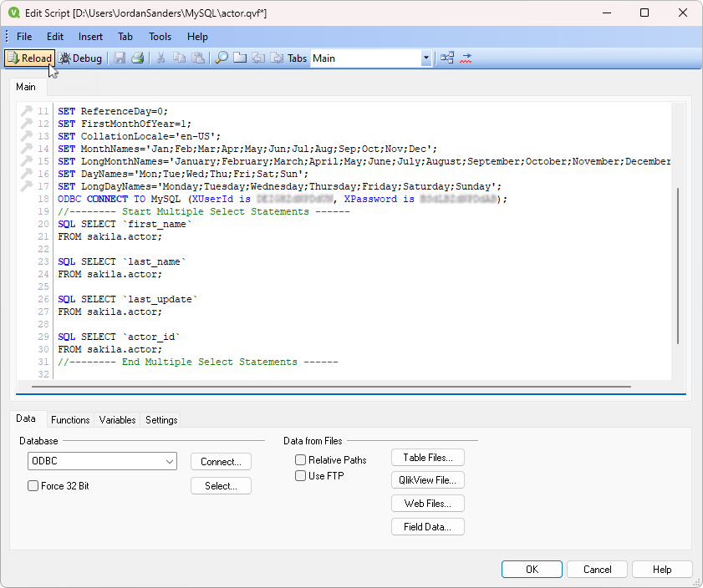
Task: Switch to the Variables tab
Action: click(x=117, y=420)
